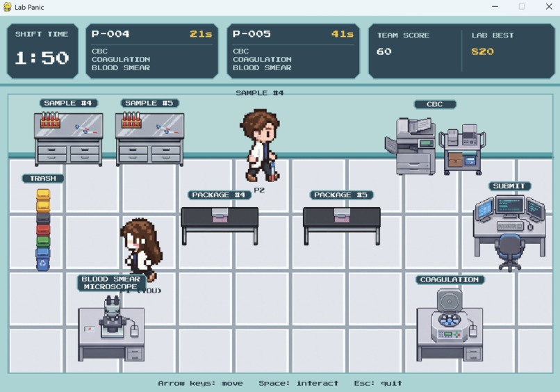This screenshot has width=560, height=392.
Task: Click the mouse beside the microscope
Action: click(134, 331)
